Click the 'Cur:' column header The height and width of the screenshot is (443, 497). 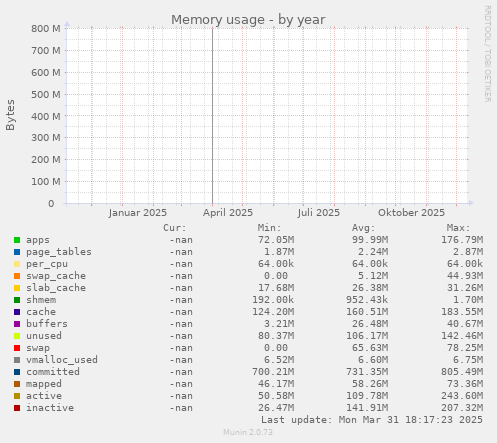(174, 228)
